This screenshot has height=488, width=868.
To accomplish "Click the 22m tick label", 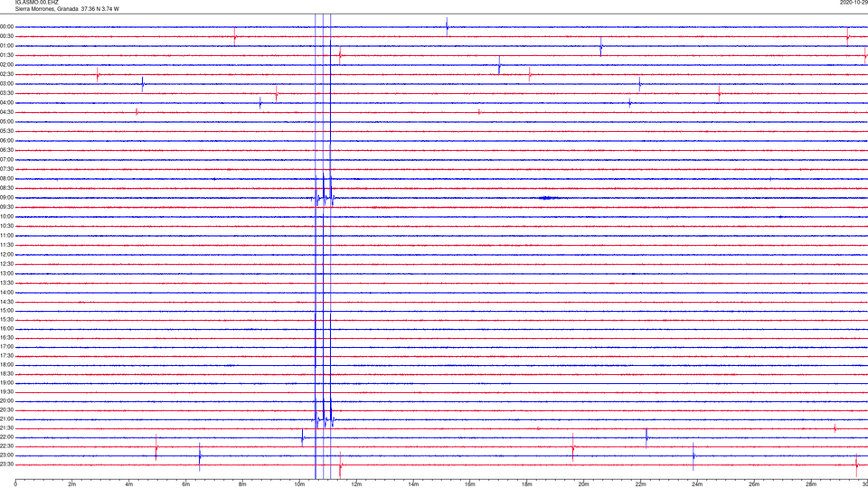I will click(640, 484).
